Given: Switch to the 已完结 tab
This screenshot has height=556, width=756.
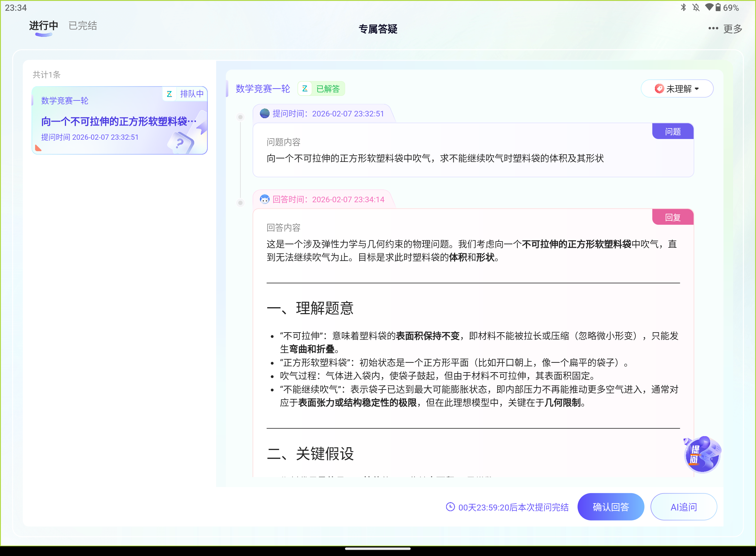Looking at the screenshot, I should pos(82,26).
